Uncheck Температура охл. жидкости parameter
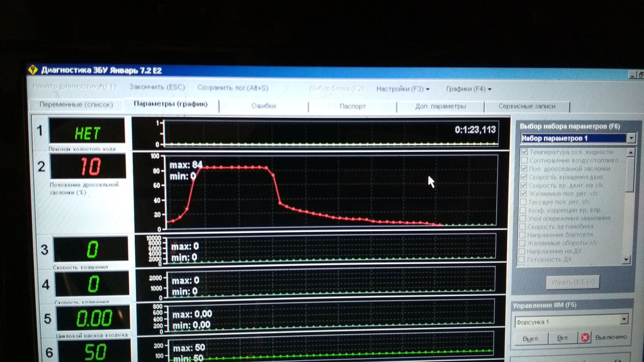Screen dimensions: 644x362 coord(525,152)
